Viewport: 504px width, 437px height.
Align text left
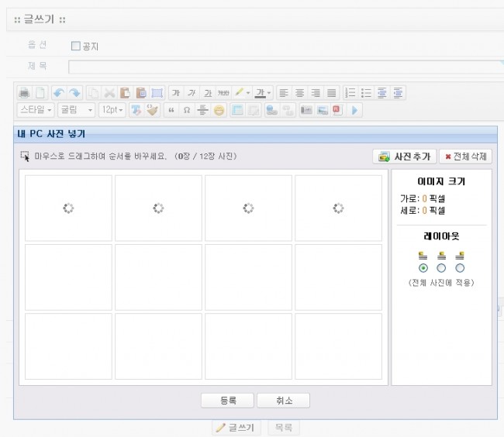click(284, 93)
